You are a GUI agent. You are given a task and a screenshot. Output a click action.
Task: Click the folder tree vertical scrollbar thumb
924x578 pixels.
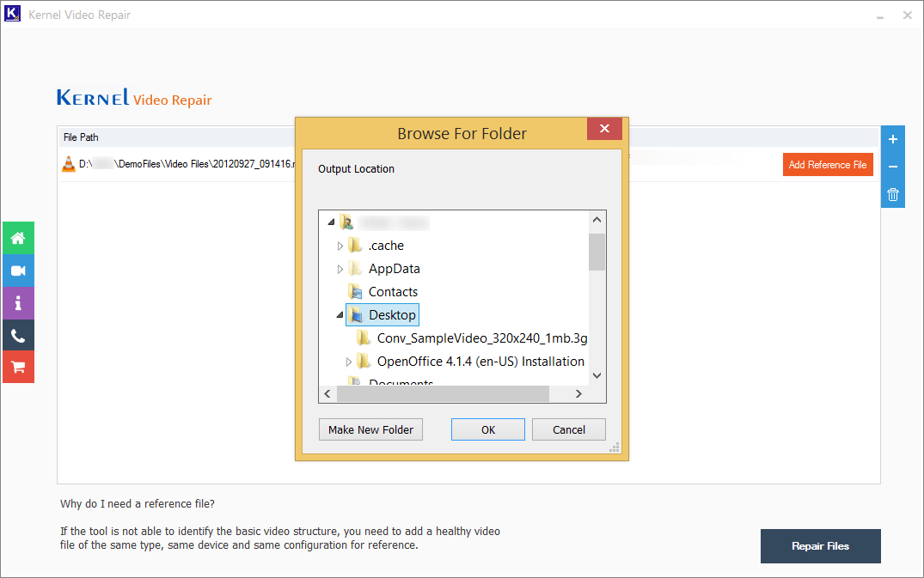pyautogui.click(x=597, y=252)
